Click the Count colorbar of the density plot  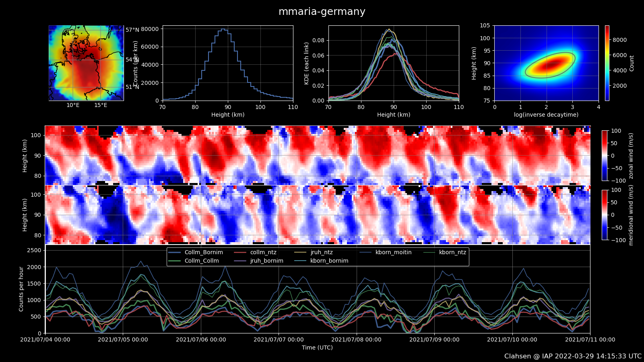click(x=607, y=63)
